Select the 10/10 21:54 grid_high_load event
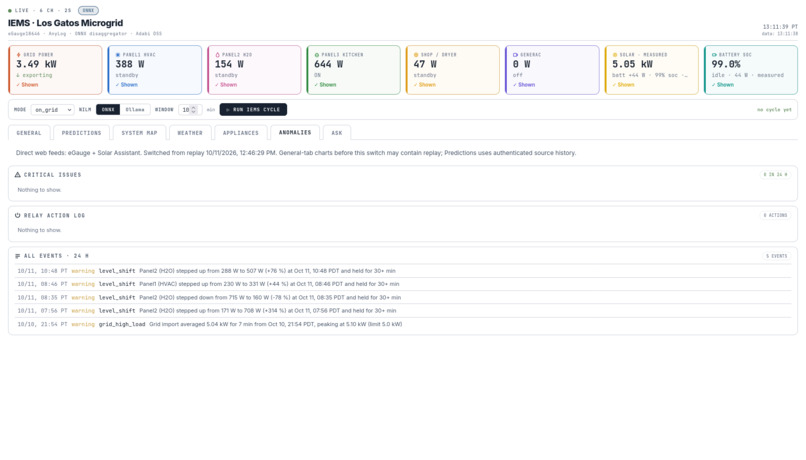The height and width of the screenshot is (460, 806). [x=403, y=324]
